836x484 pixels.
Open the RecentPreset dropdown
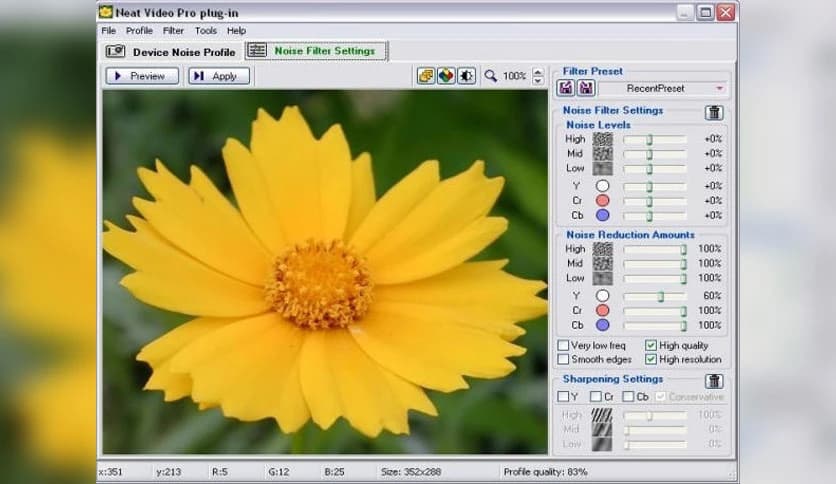[x=663, y=88]
